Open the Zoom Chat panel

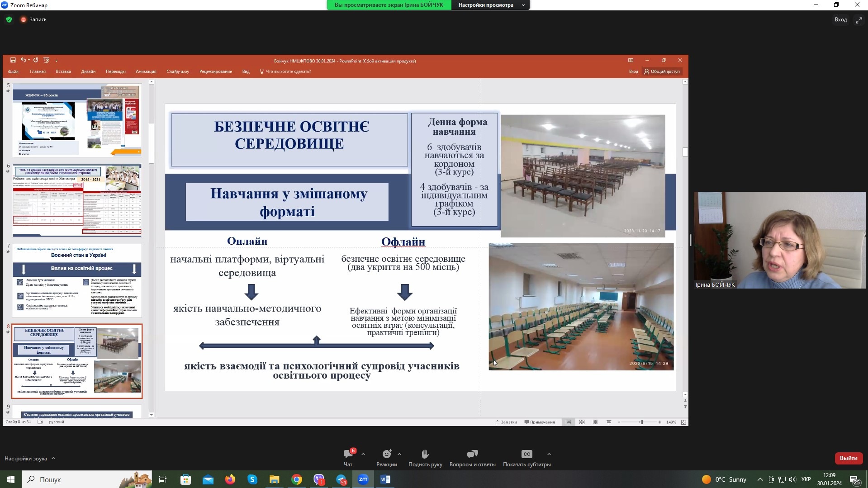(x=348, y=454)
